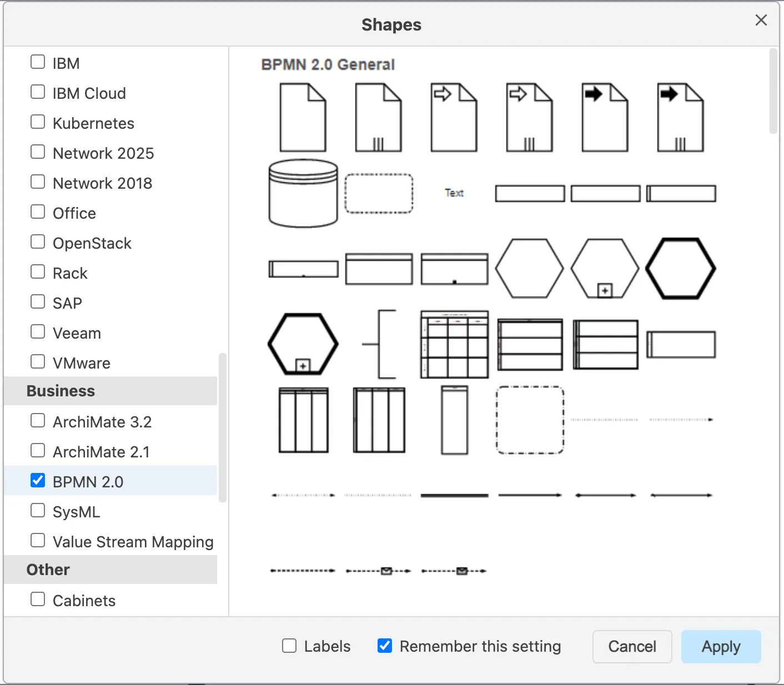This screenshot has width=784, height=685.
Task: Tick the ArchiMate 2.1 checkbox
Action: [38, 450]
